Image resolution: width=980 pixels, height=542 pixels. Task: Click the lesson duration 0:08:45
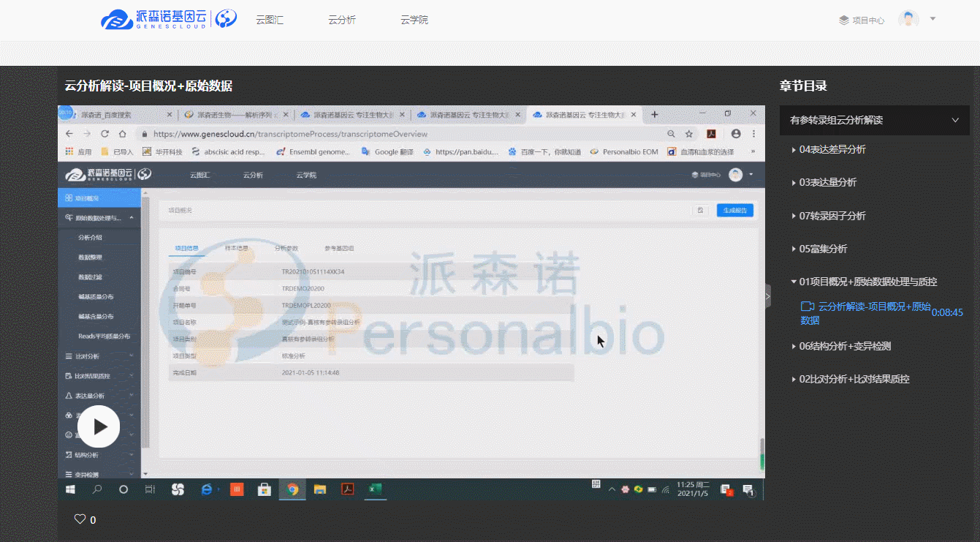948,312
